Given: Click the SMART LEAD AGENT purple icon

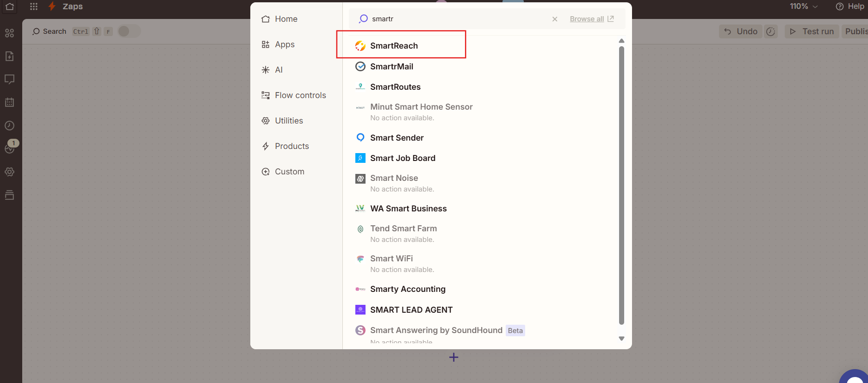Looking at the screenshot, I should [x=360, y=310].
